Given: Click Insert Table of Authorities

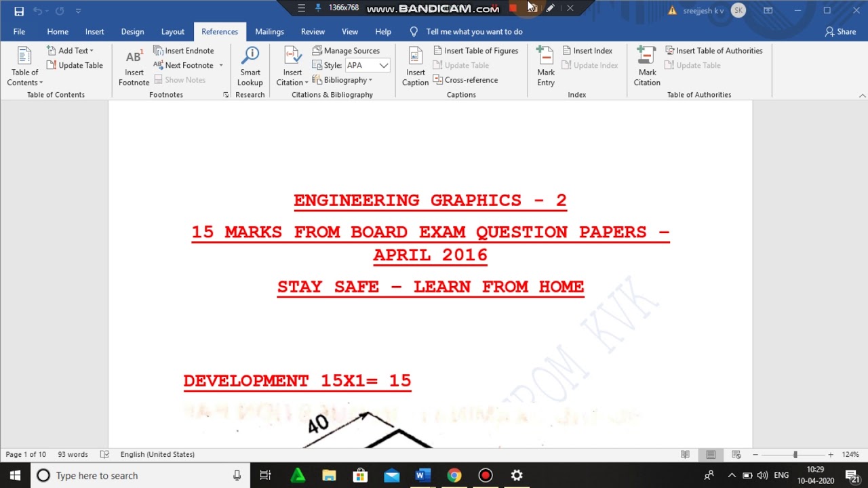Looking at the screenshot, I should point(714,51).
